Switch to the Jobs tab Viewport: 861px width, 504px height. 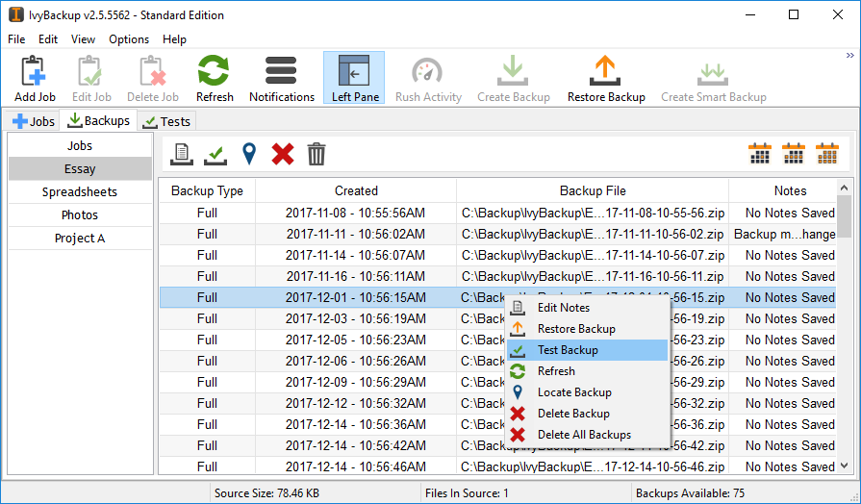[x=34, y=121]
